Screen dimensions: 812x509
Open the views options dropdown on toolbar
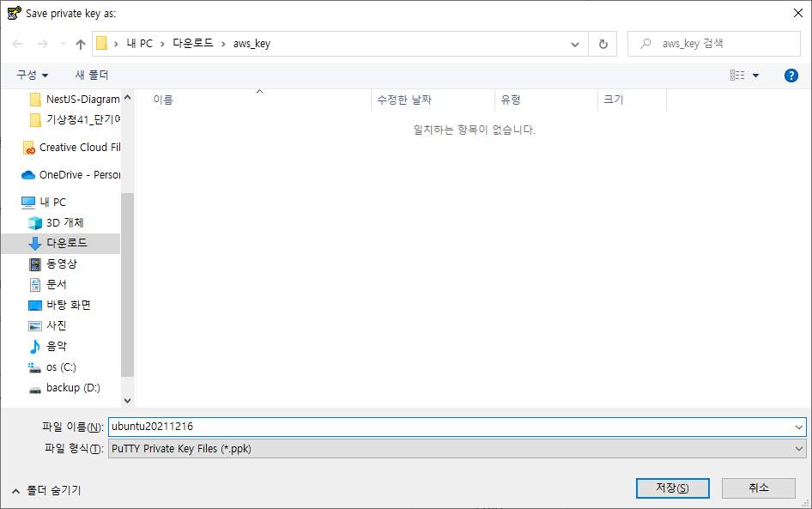click(x=755, y=75)
